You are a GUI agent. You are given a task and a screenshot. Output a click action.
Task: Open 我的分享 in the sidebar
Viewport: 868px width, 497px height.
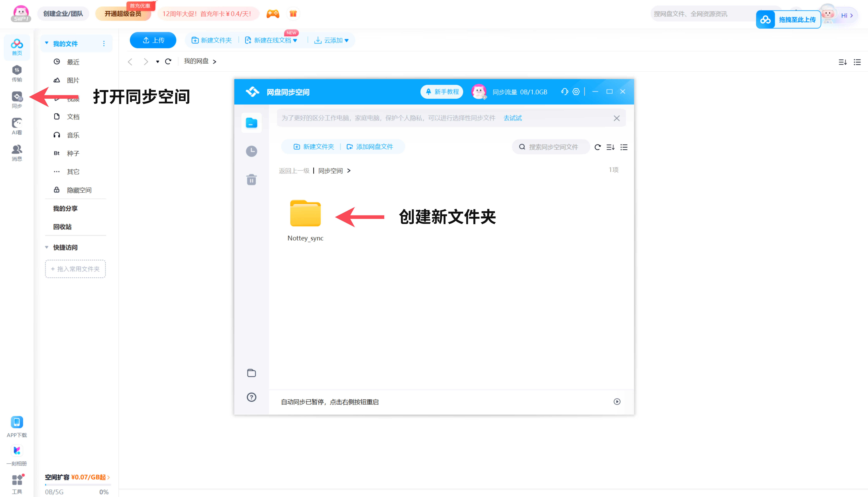coord(65,208)
